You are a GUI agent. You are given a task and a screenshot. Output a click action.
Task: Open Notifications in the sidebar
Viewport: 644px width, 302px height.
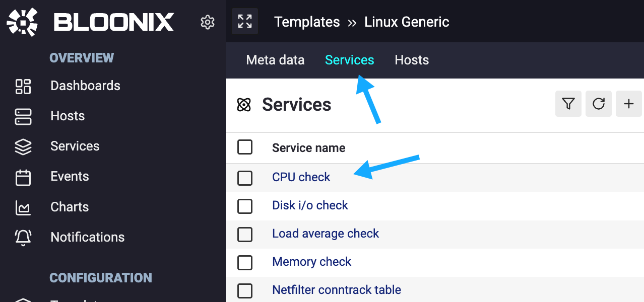tap(88, 237)
